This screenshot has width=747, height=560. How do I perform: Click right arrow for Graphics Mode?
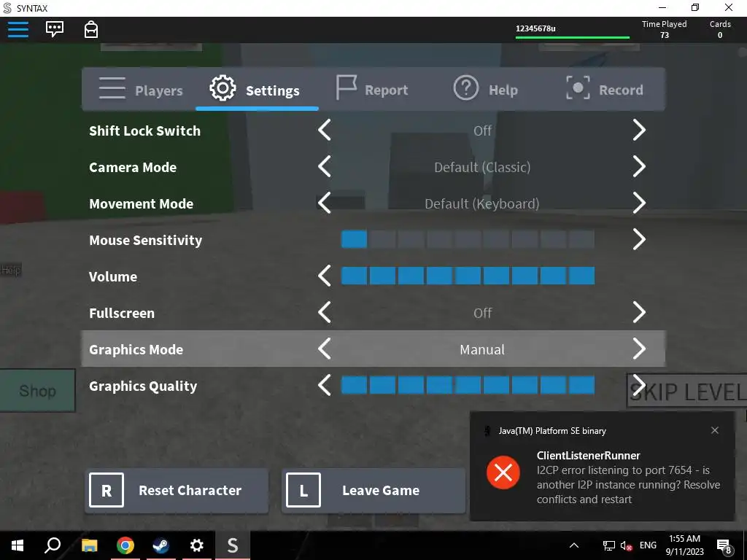pos(639,349)
